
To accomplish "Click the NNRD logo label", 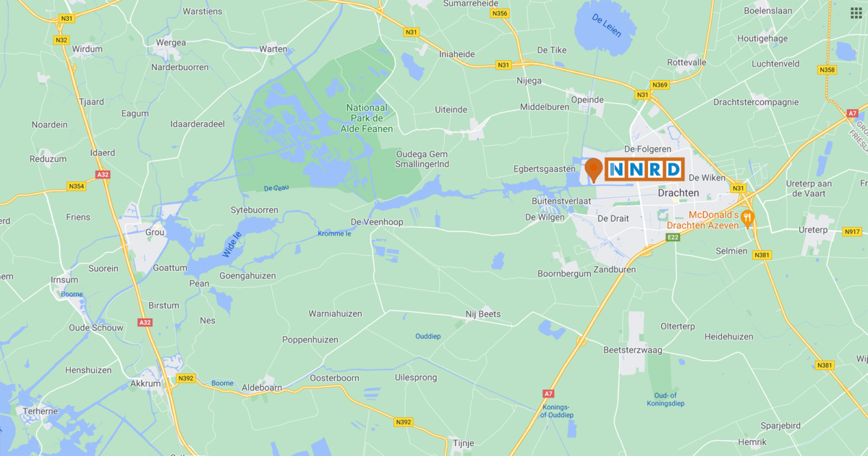I will click(x=644, y=170).
